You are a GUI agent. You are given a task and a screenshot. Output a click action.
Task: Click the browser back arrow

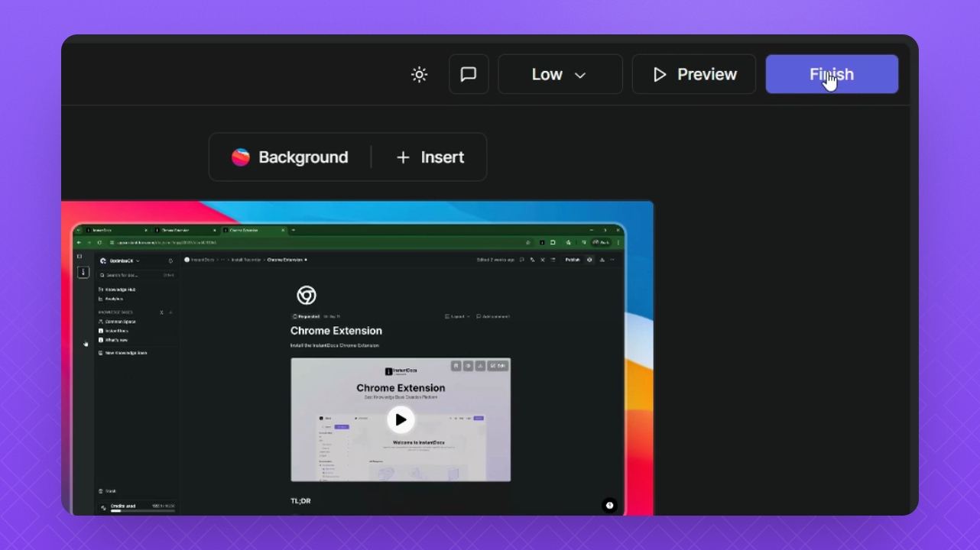click(79, 242)
